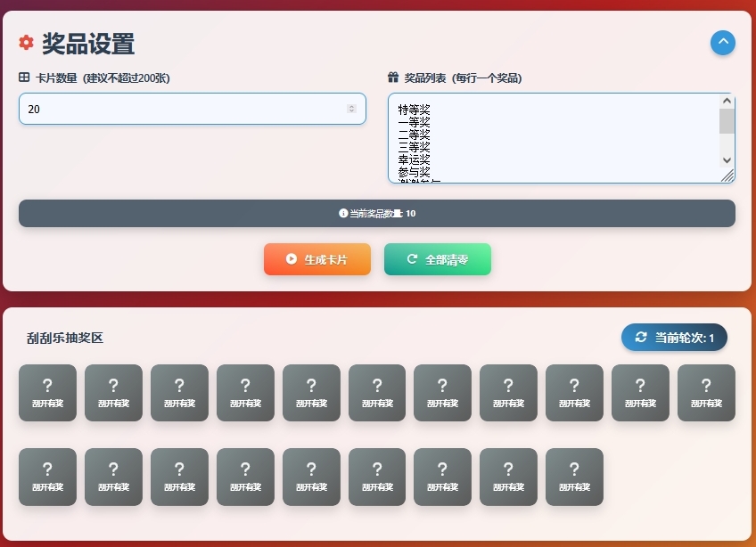The height and width of the screenshot is (547, 756).
Task: Scratch the third card in top row
Action: pos(180,393)
